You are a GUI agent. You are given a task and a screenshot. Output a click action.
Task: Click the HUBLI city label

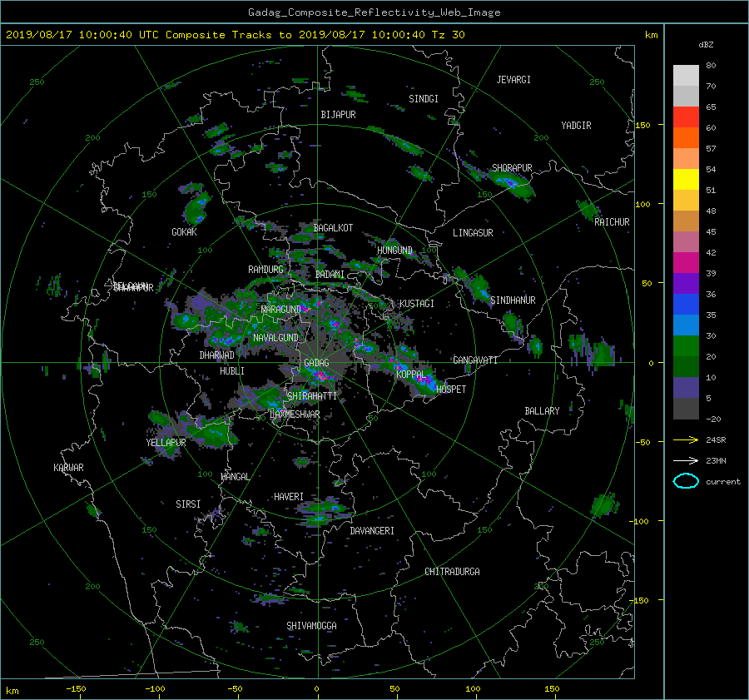(x=232, y=371)
